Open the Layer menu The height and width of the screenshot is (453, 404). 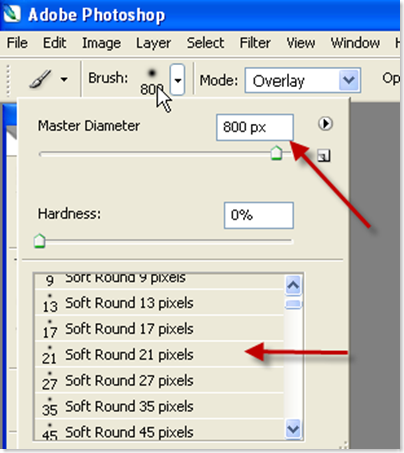pyautogui.click(x=153, y=43)
